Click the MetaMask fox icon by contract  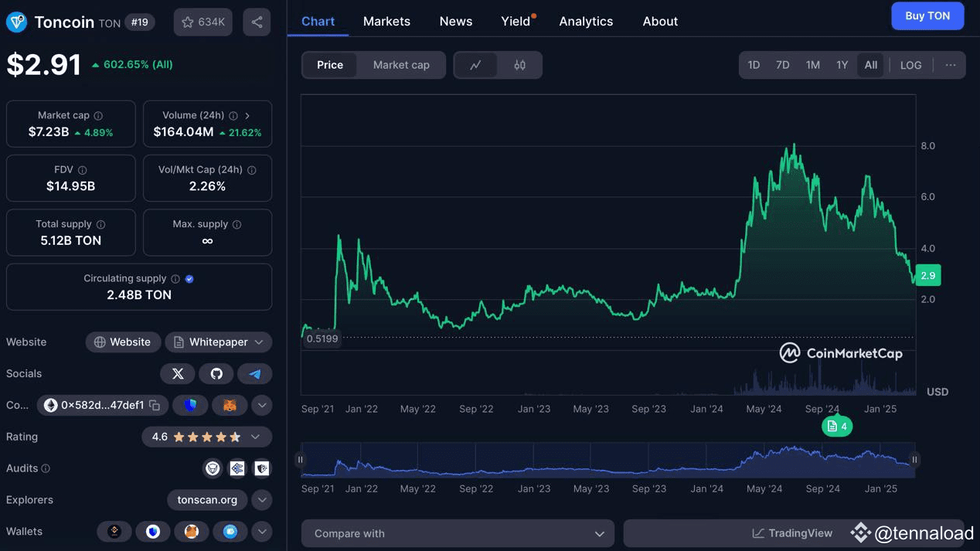coord(230,405)
